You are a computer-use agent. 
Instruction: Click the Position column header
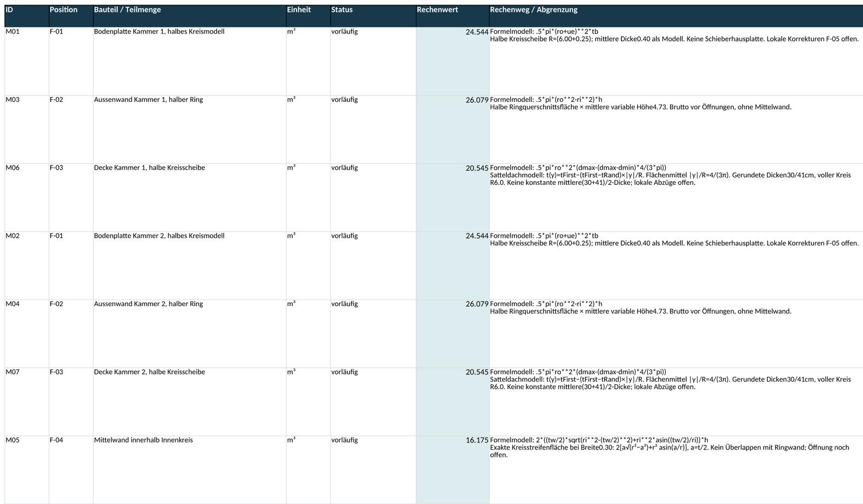71,16
